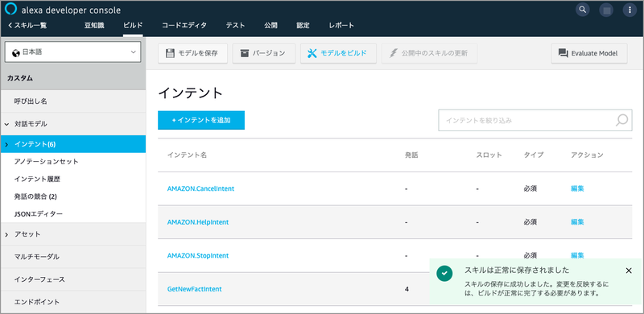
Task: Click the lightning bolt update icon
Action: point(394,53)
